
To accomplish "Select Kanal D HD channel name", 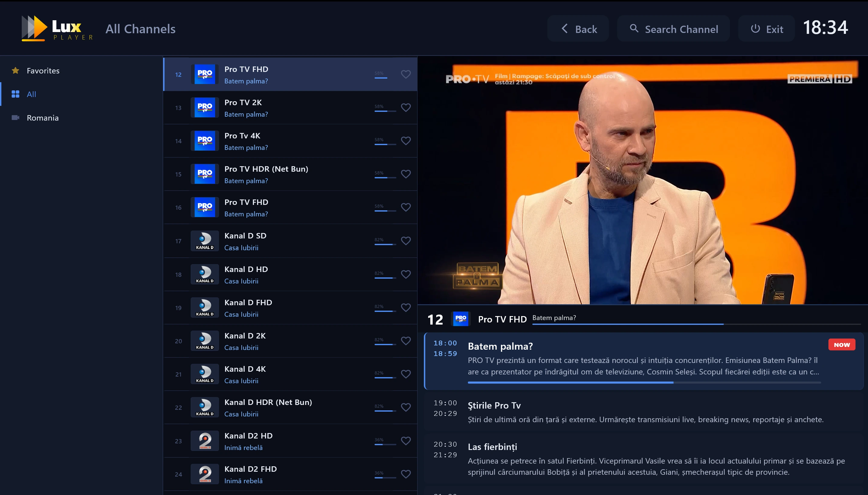I will (246, 269).
